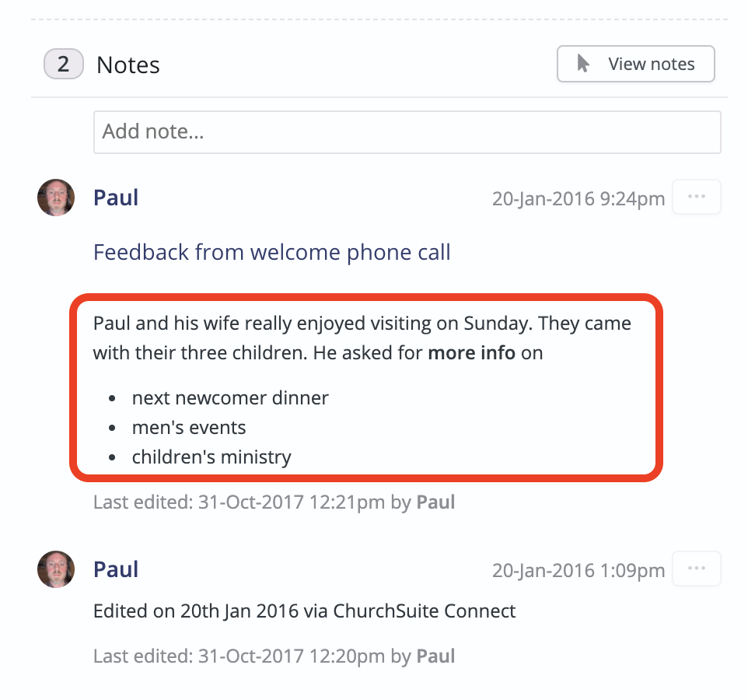Open the note titled Feedback from welcome phone call

point(271,252)
